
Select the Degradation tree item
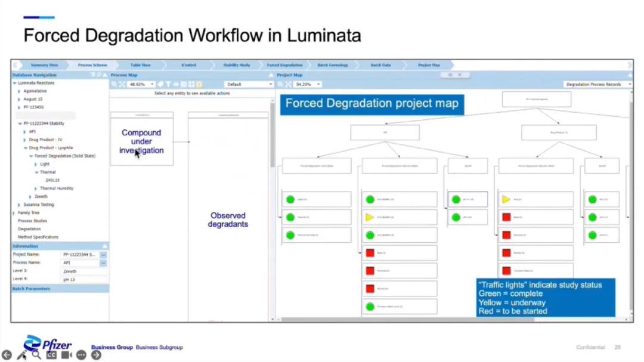click(29, 229)
